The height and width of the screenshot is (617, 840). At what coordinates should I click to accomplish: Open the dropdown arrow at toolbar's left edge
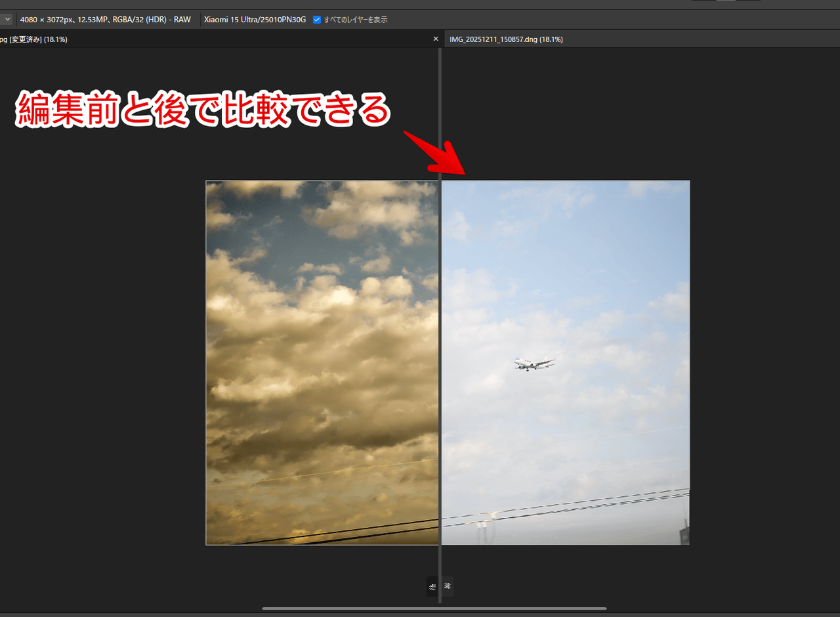8,20
